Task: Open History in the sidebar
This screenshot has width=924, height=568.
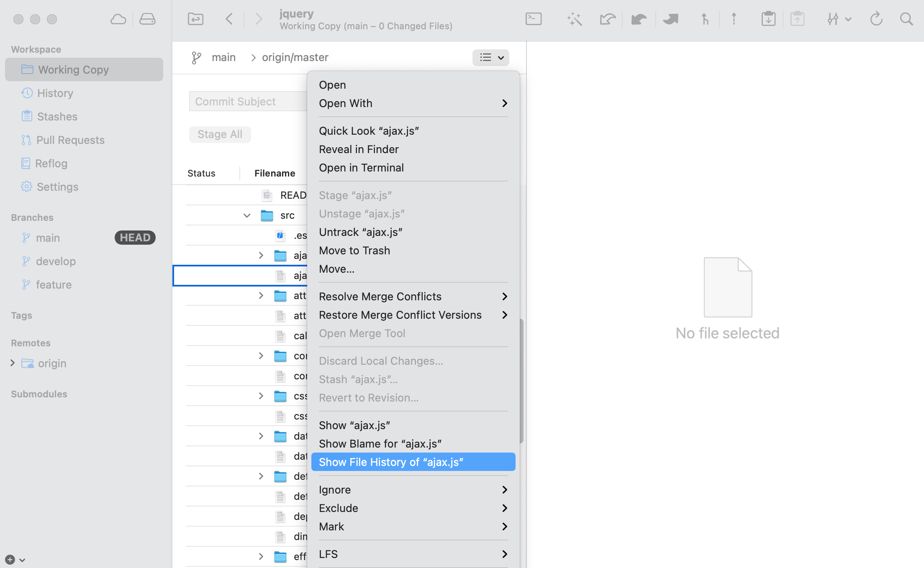Action: (55, 93)
